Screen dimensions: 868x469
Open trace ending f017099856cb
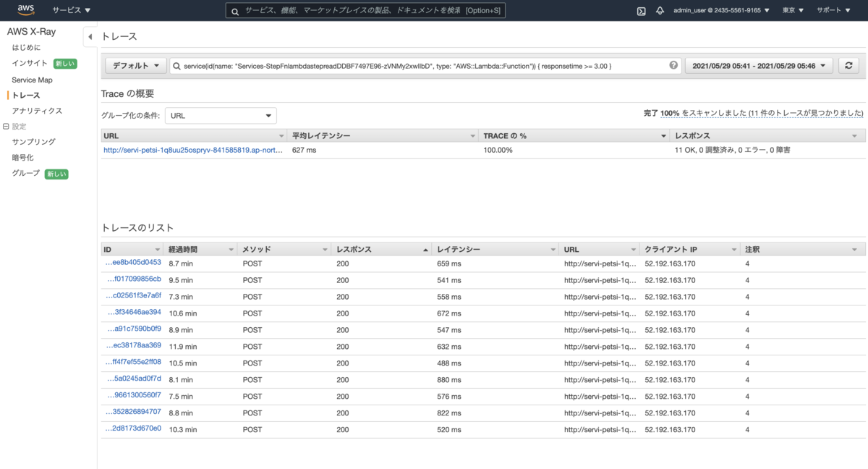pos(134,279)
